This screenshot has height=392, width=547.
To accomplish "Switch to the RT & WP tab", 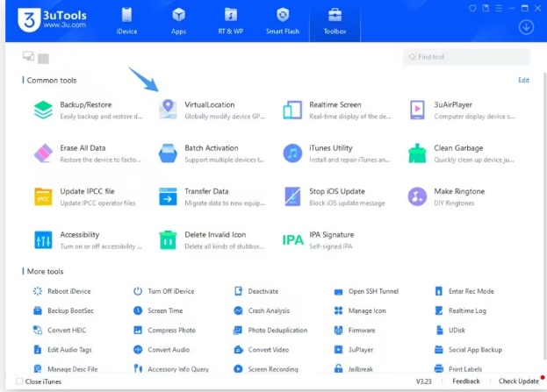I will [x=231, y=21].
